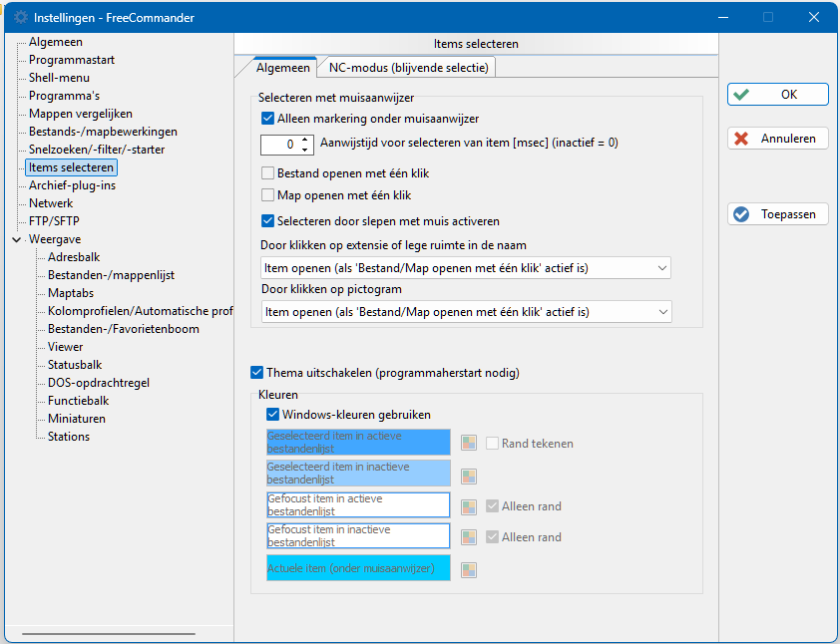This screenshot has height=644, width=840.
Task: Open Statusbalk settings page
Action: [x=75, y=365]
